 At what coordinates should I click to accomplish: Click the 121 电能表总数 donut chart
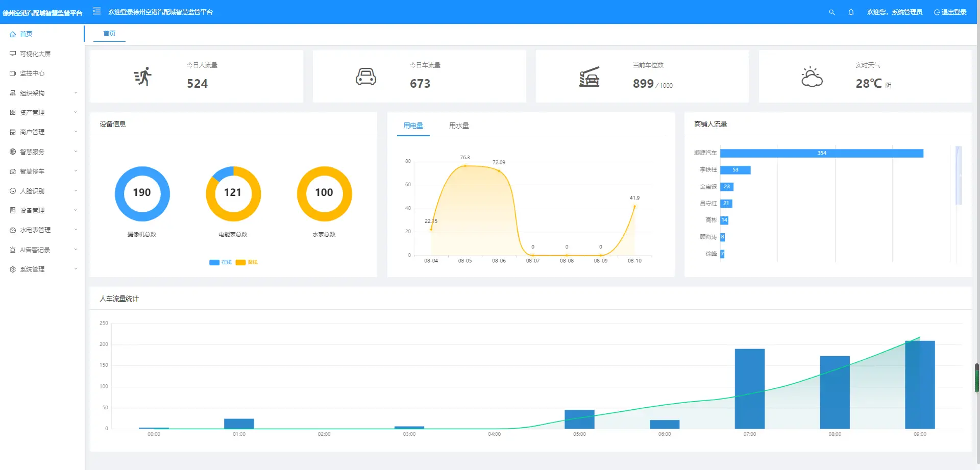point(233,193)
